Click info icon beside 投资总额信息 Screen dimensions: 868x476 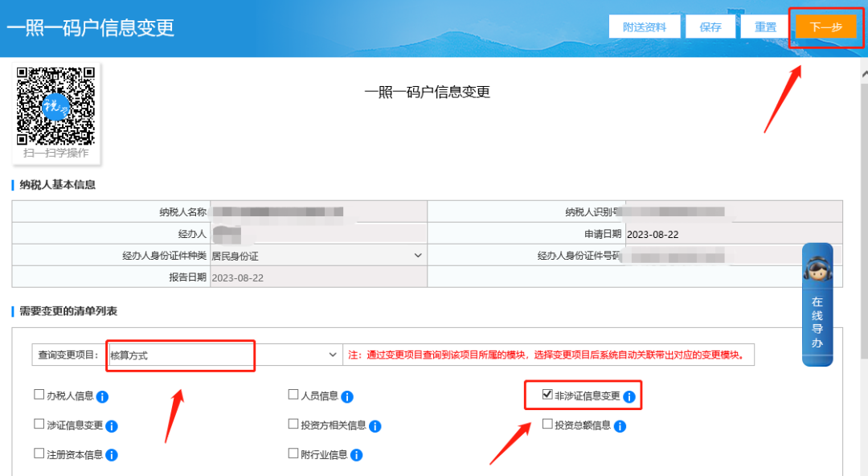(x=620, y=426)
